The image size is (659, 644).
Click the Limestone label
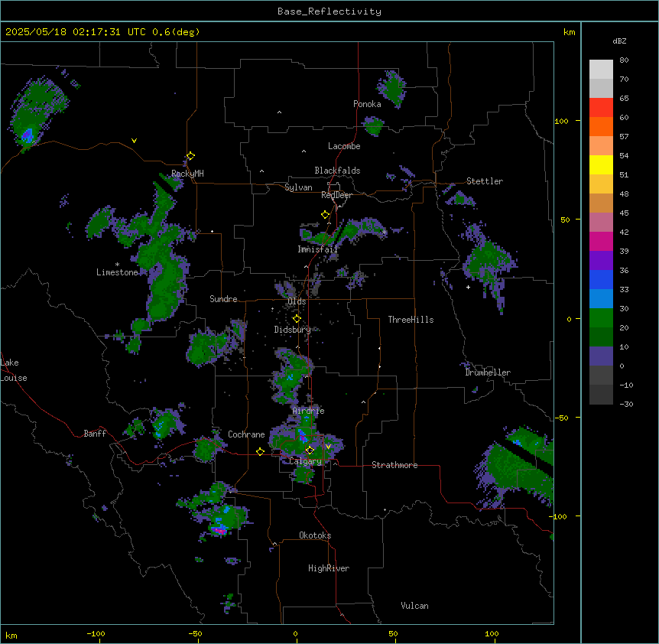pyautogui.click(x=117, y=272)
